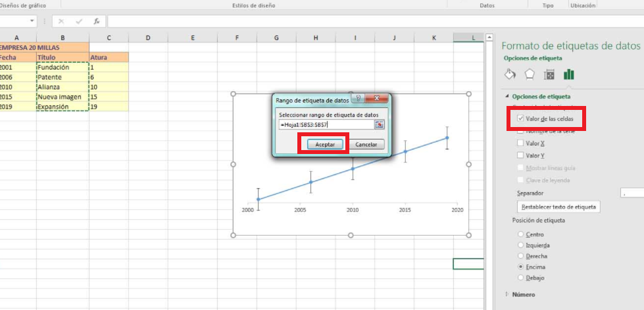Enable the Valor Y checkbox
This screenshot has height=310, width=644.
[520, 155]
